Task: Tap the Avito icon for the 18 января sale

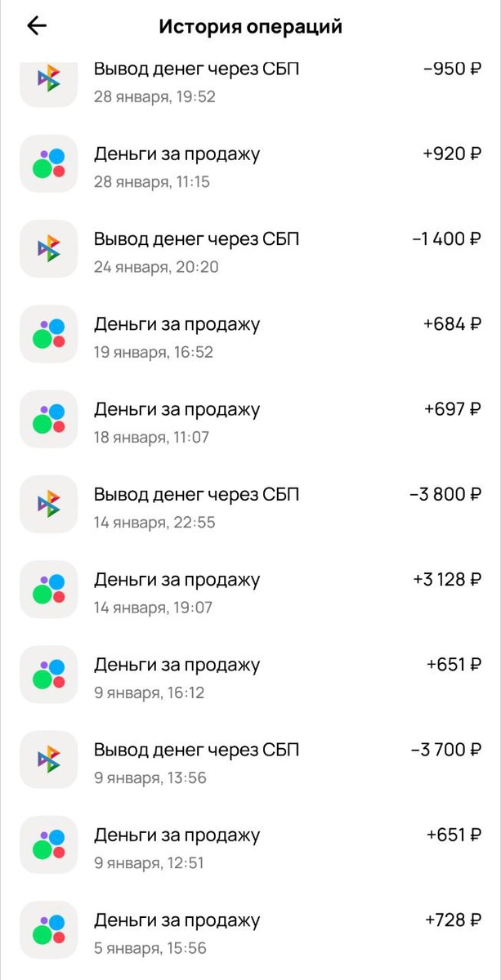Action: pos(48,419)
